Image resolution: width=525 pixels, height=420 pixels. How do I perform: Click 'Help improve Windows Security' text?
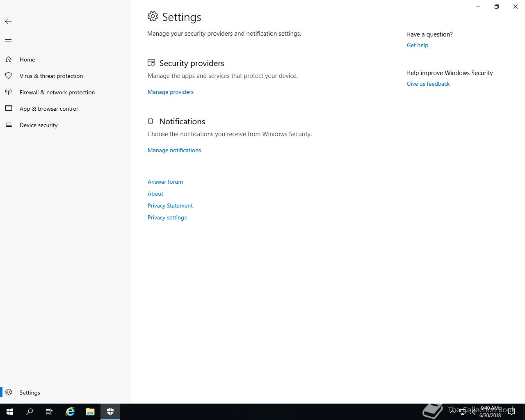coord(450,73)
